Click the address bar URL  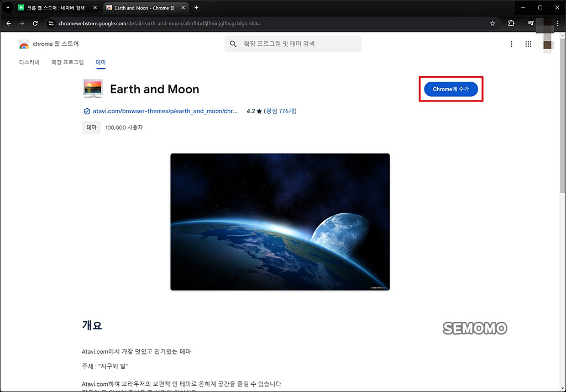(x=160, y=23)
